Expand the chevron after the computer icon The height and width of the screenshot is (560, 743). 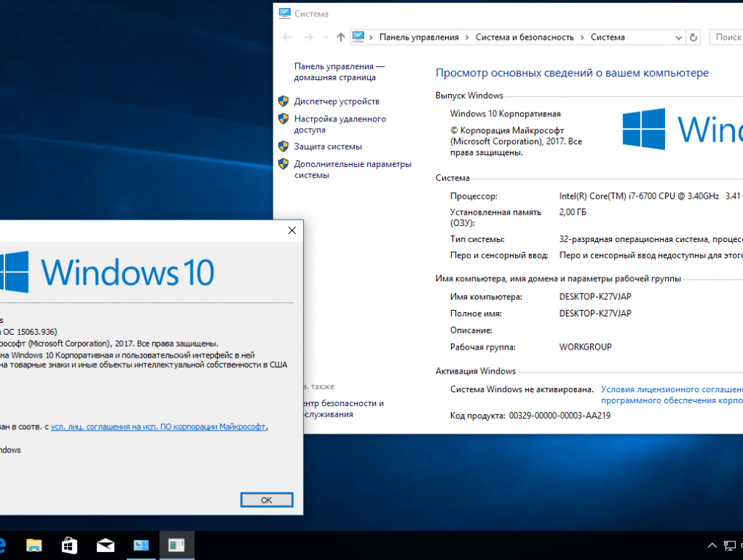371,37
